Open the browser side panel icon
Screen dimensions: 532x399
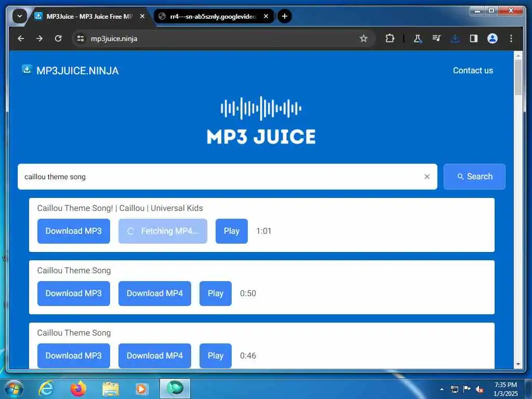click(x=474, y=38)
